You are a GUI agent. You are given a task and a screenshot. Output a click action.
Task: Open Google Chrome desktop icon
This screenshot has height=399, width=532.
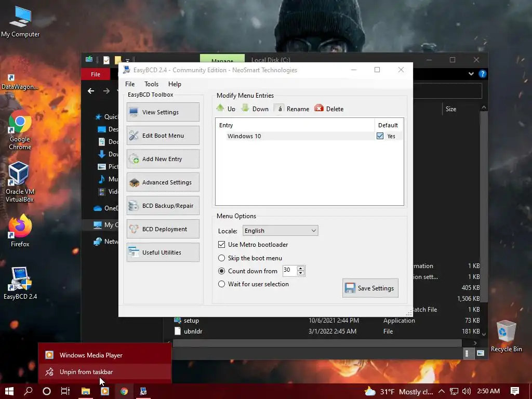click(20, 130)
